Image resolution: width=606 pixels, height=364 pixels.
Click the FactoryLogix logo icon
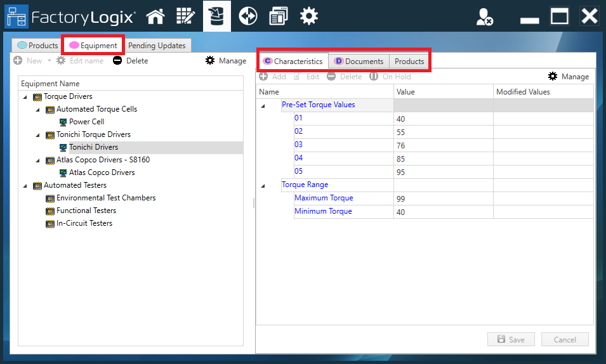[x=16, y=16]
